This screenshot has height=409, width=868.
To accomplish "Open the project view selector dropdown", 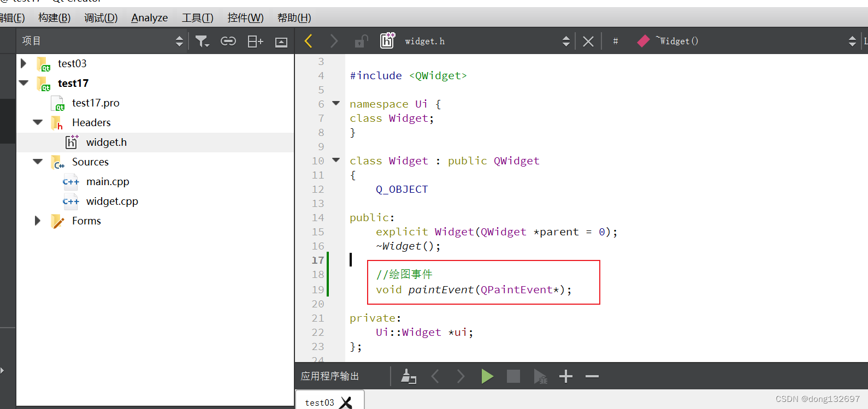I will pyautogui.click(x=179, y=41).
